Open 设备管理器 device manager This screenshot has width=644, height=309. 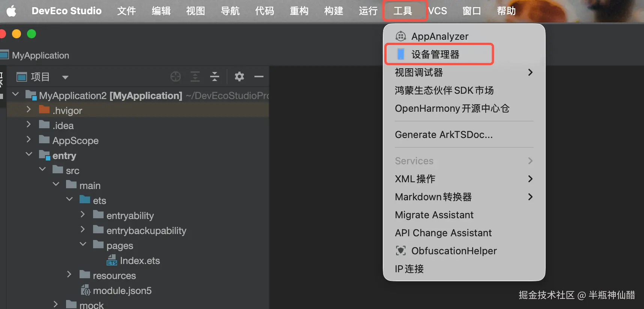[x=464, y=54]
